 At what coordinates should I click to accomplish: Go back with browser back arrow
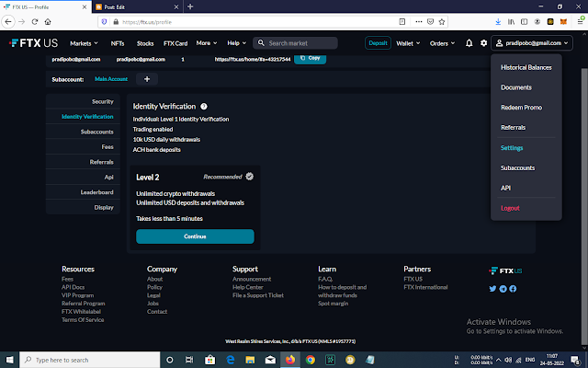click(8, 22)
